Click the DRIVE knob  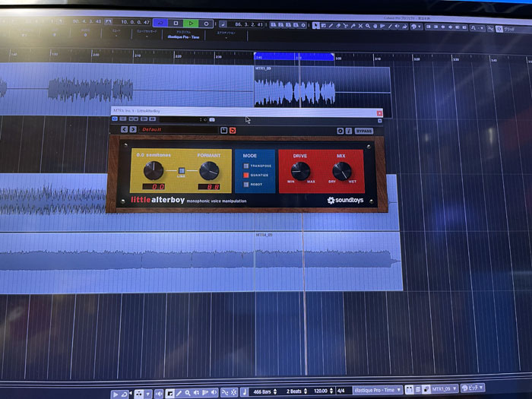click(300, 171)
